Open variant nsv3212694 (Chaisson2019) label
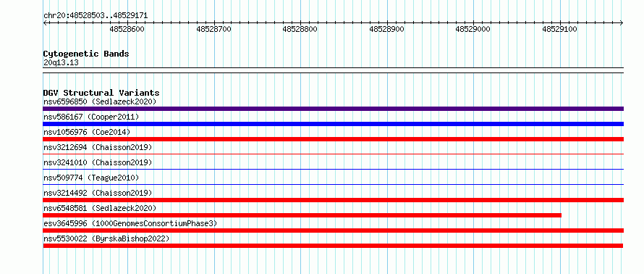The width and height of the screenshot is (644, 274). tap(98, 147)
